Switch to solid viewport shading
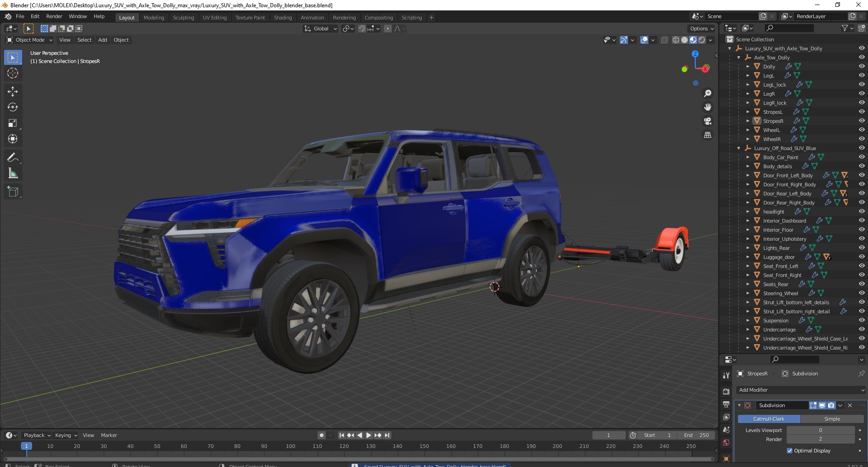868x467 pixels. [685, 40]
